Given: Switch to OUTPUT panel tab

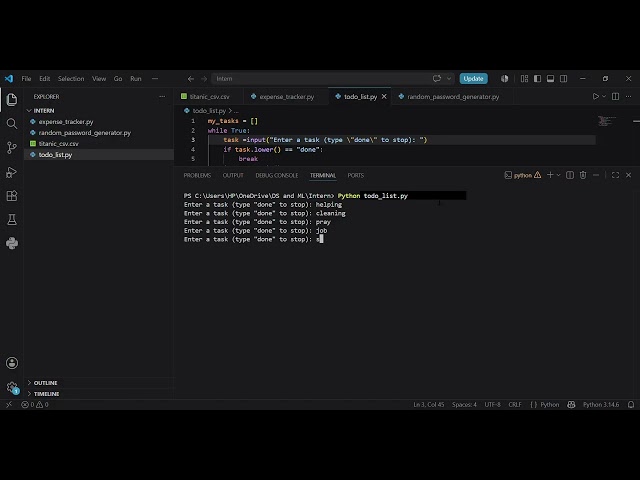Looking at the screenshot, I should [233, 175].
